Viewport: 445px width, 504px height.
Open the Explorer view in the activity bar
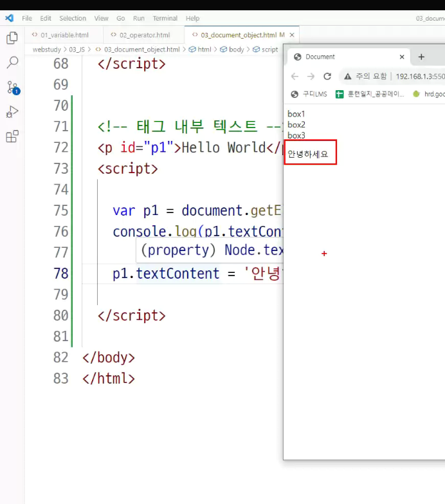coord(12,38)
